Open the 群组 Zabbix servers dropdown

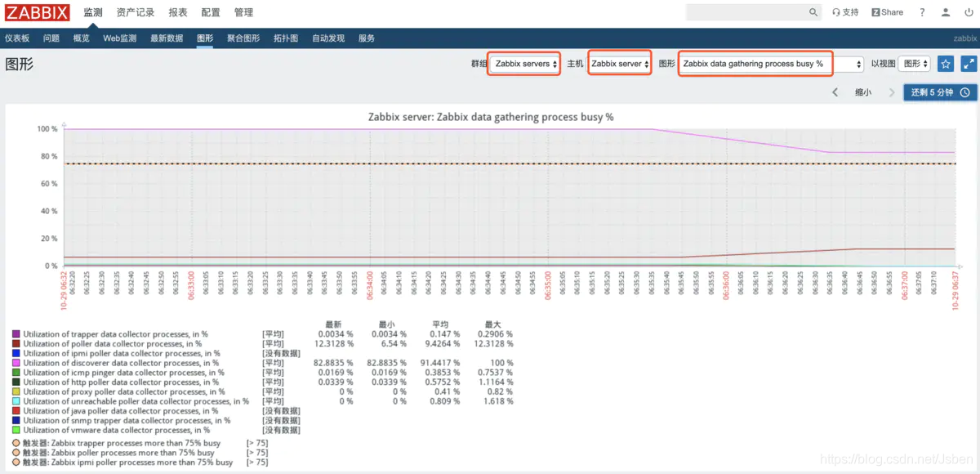[x=524, y=64]
